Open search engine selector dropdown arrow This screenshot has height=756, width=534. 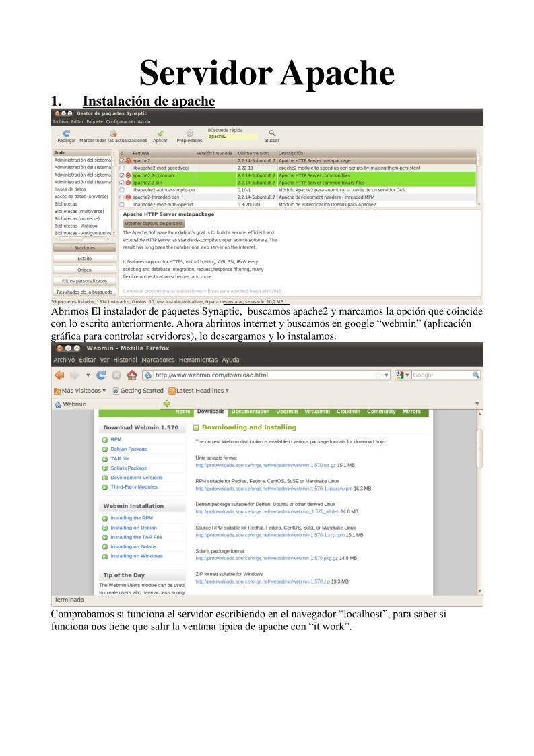click(407, 375)
